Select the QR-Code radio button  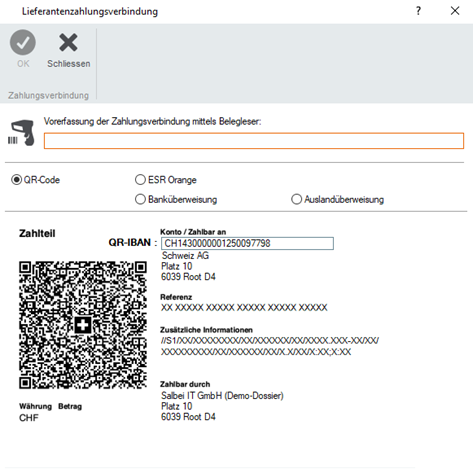click(x=16, y=180)
